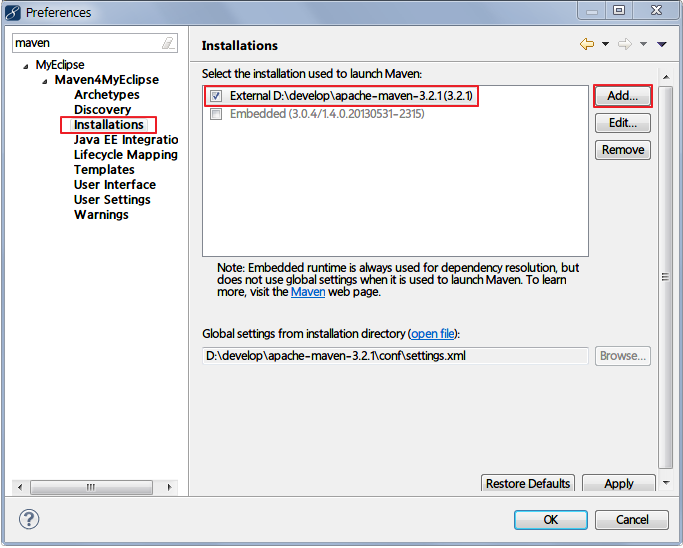Collapse the Maven4MyEclipse tree node
This screenshot has height=548, width=683.
point(45,81)
